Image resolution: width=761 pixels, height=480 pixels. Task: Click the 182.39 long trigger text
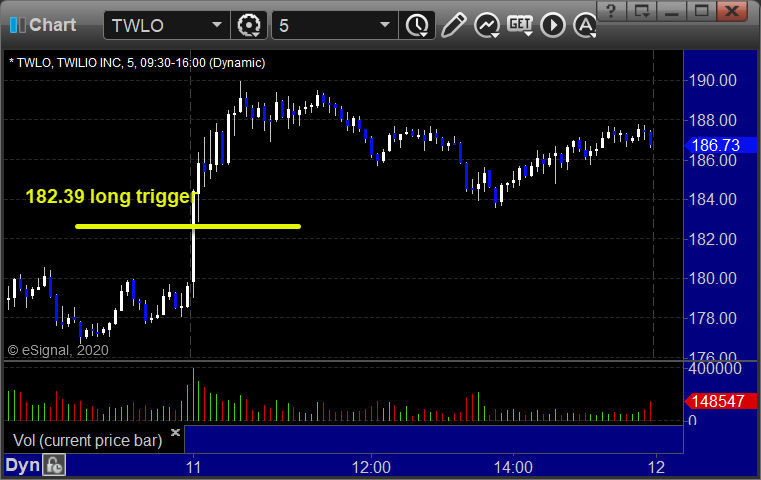pyautogui.click(x=111, y=197)
